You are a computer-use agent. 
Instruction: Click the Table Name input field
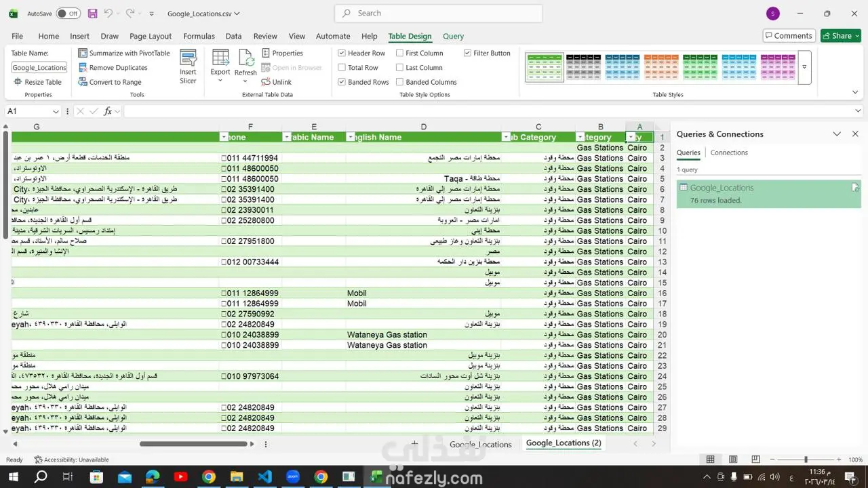pos(39,67)
